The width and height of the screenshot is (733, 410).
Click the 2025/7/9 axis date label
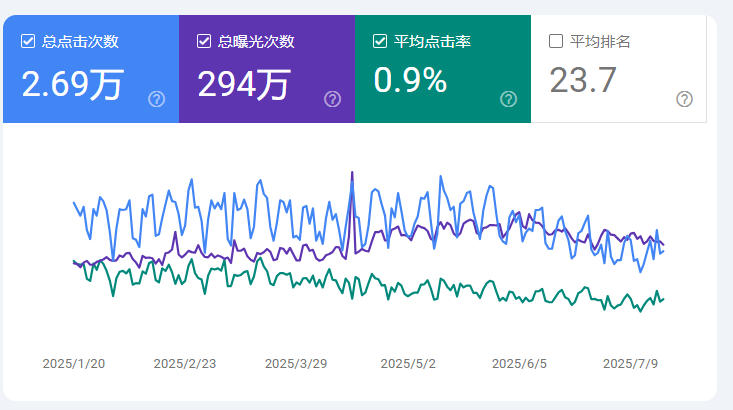pyautogui.click(x=631, y=364)
